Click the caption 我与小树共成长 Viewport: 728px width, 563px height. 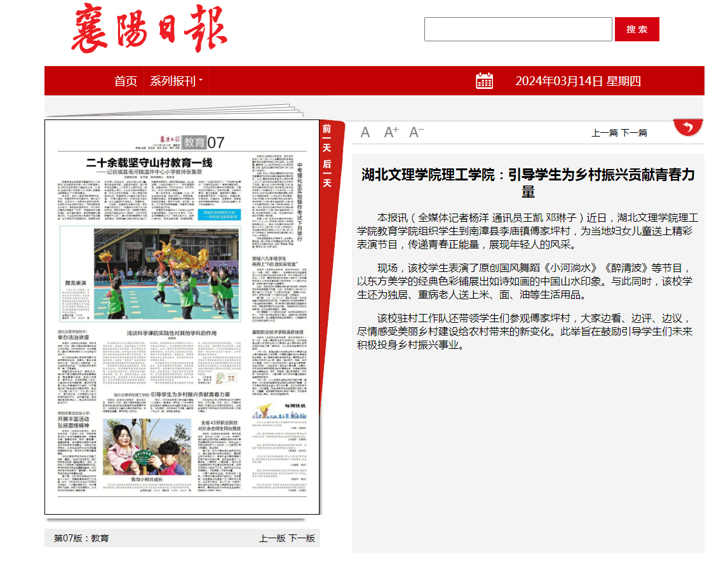pyautogui.click(x=147, y=479)
